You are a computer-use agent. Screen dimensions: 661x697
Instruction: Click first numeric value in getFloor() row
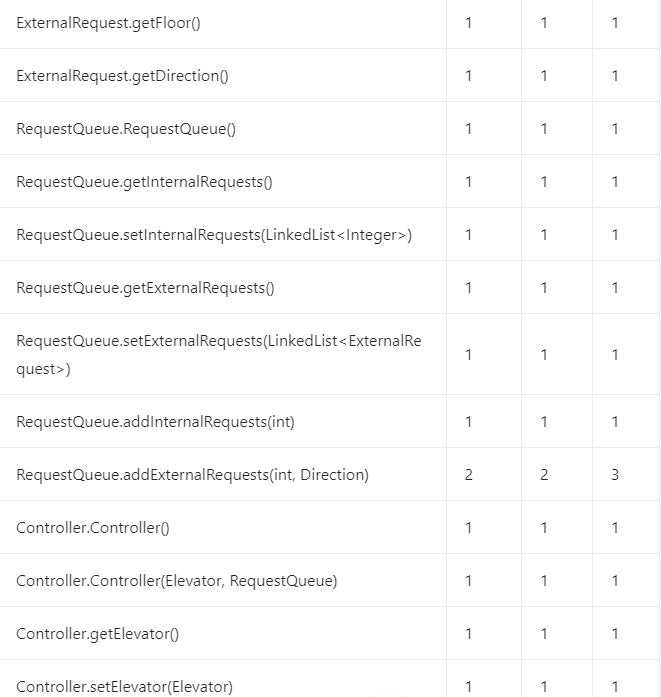[x=469, y=22]
